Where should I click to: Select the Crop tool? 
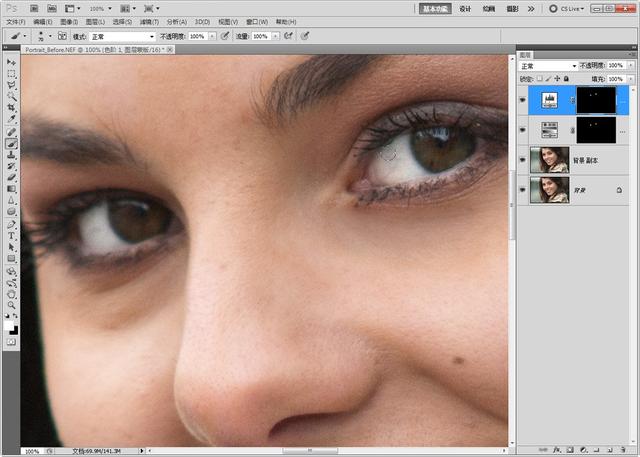[x=11, y=108]
